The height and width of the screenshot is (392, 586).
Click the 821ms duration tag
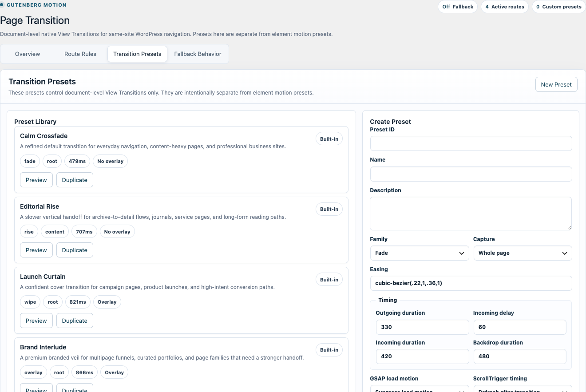point(78,302)
